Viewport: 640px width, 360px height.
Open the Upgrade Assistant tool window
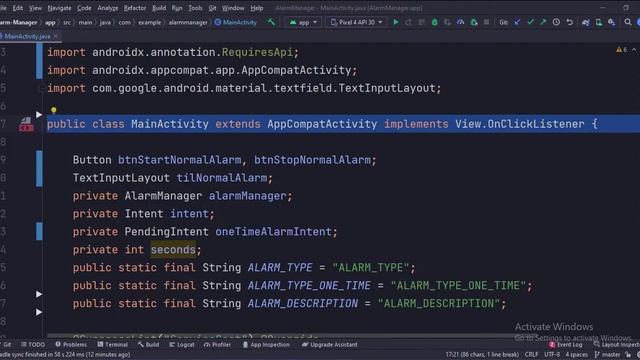point(330,344)
